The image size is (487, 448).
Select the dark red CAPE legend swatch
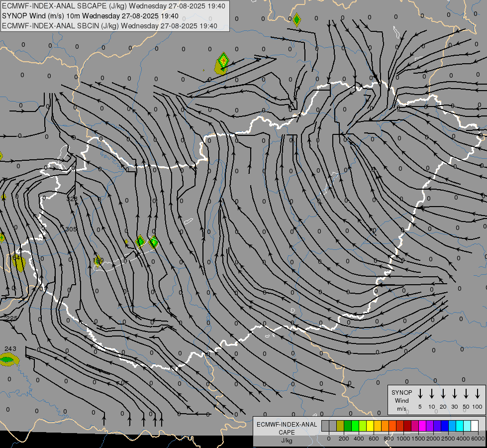point(407,426)
